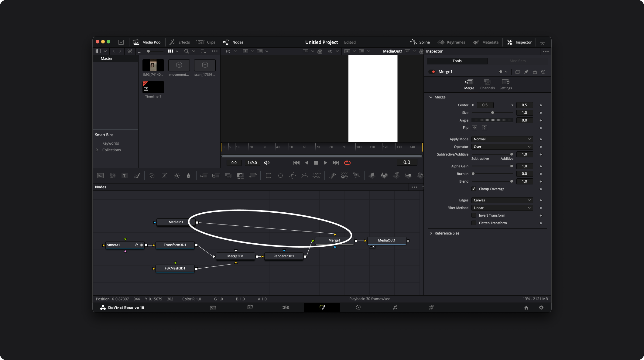Screen dimensions: 644x360
Task: Enable Flatten Transform checkbox
Action: pyautogui.click(x=474, y=223)
